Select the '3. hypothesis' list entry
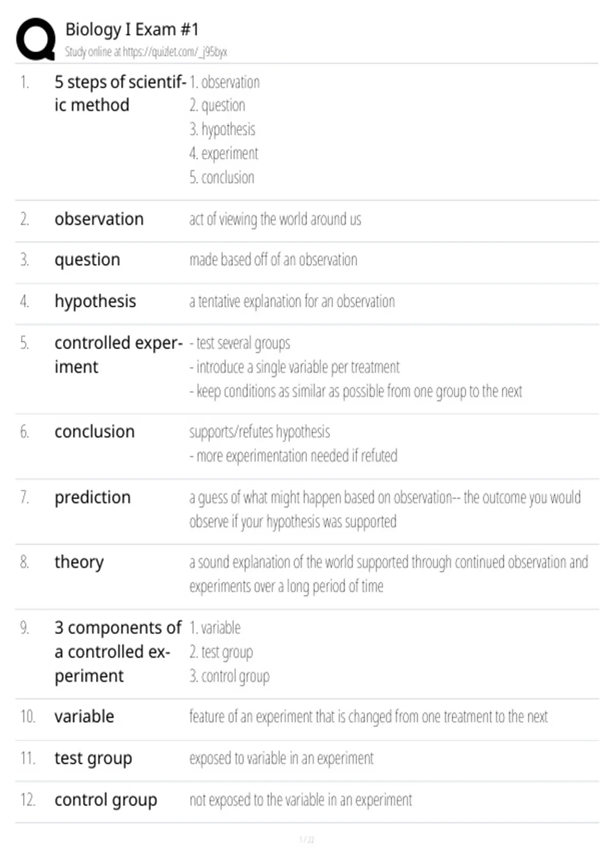Screen dimensions: 613x868 (x=222, y=130)
